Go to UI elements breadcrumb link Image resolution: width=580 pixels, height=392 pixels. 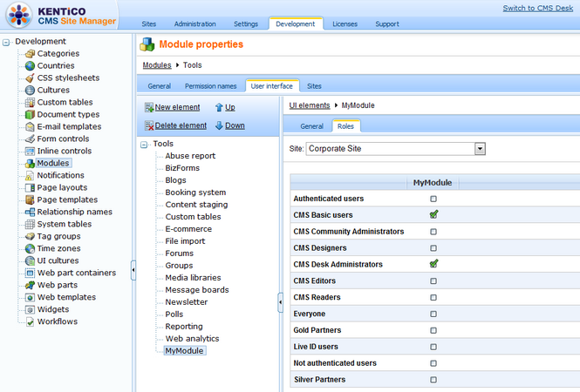click(310, 105)
